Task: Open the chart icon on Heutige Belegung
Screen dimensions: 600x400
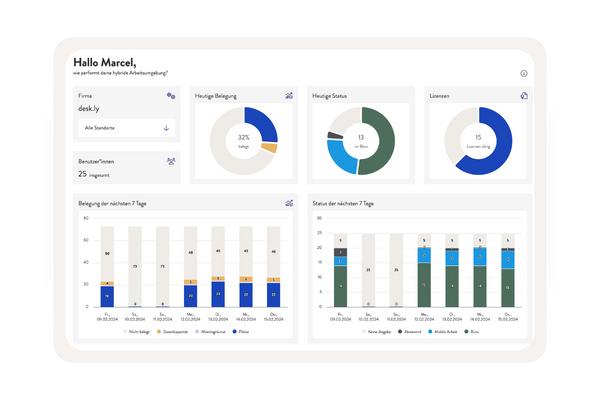Action: 289,96
